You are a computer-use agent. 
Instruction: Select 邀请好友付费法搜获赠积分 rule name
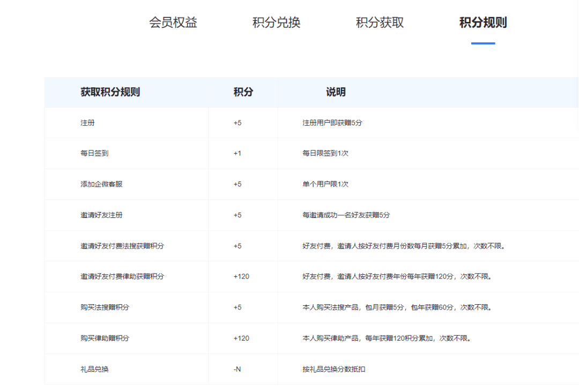coord(122,246)
